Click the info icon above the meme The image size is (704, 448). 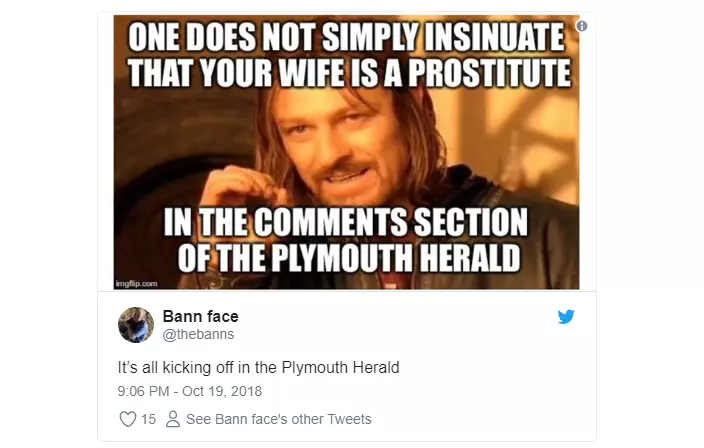click(x=583, y=24)
